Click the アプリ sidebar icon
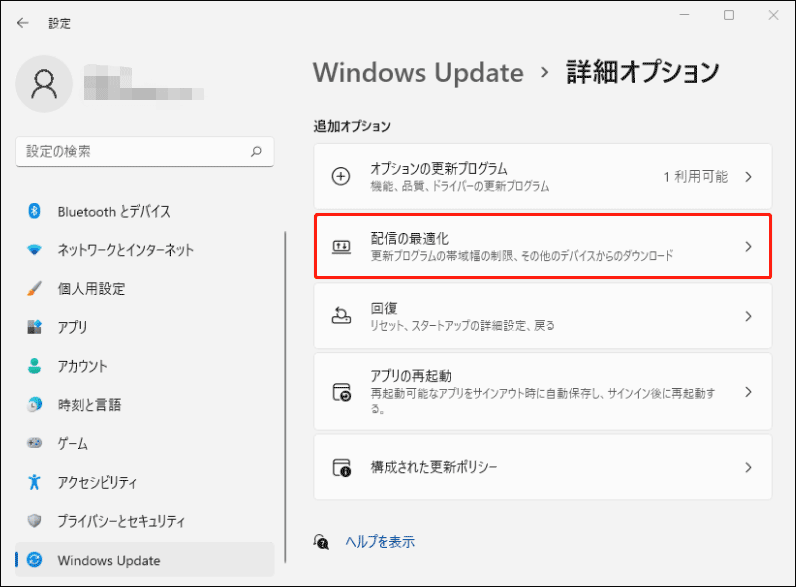The width and height of the screenshot is (796, 587). [x=34, y=327]
